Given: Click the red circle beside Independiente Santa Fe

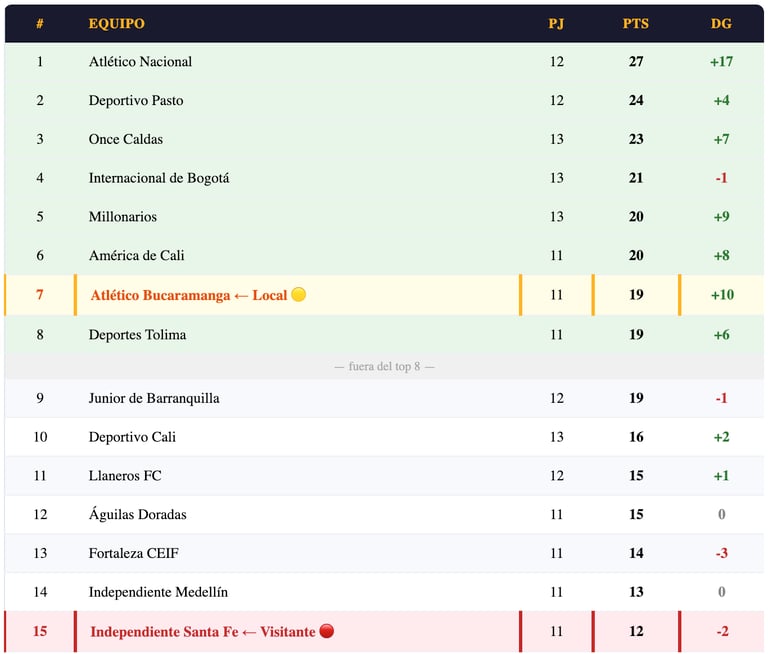Looking at the screenshot, I should coord(326,631).
